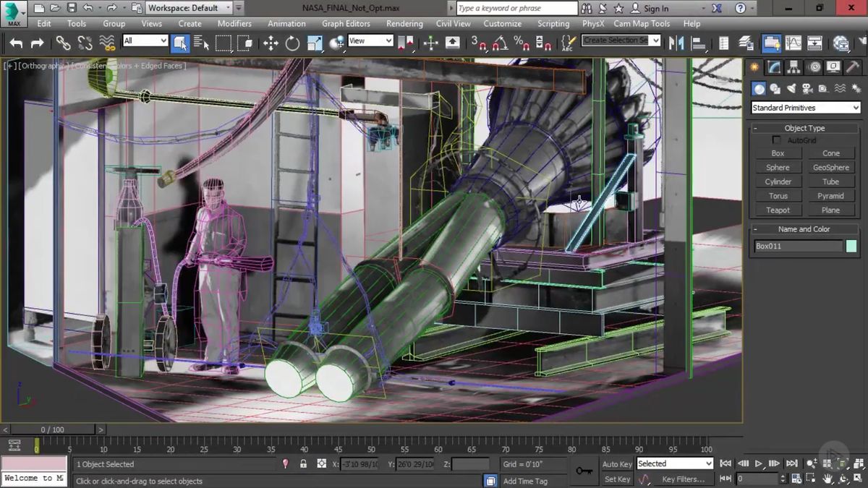Activate the Select and Rotate tool
868x488 pixels.
click(x=292, y=43)
